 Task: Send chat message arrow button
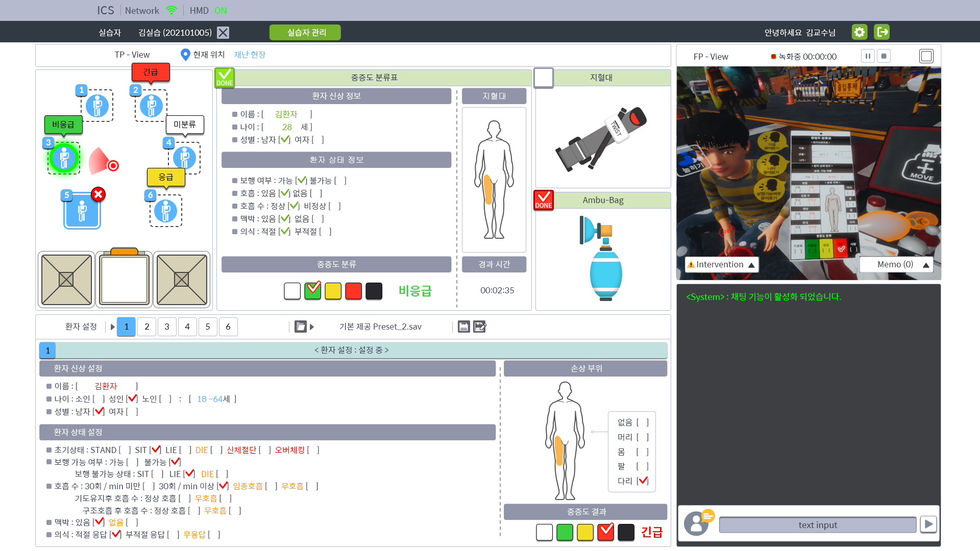tap(928, 524)
